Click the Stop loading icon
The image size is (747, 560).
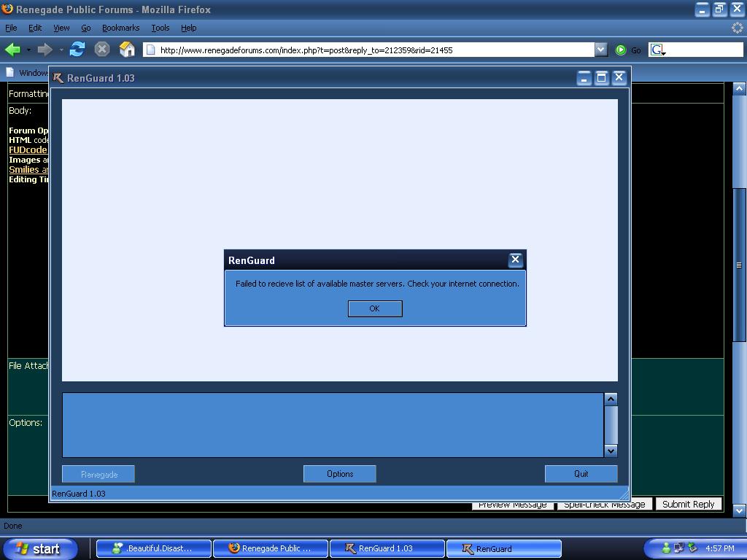tap(102, 50)
